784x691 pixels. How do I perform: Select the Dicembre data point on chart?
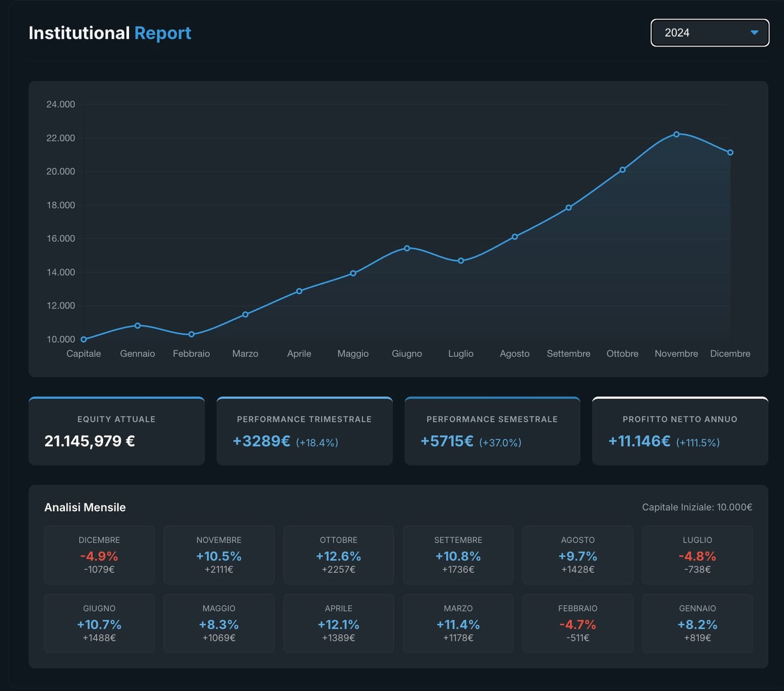[x=730, y=153]
